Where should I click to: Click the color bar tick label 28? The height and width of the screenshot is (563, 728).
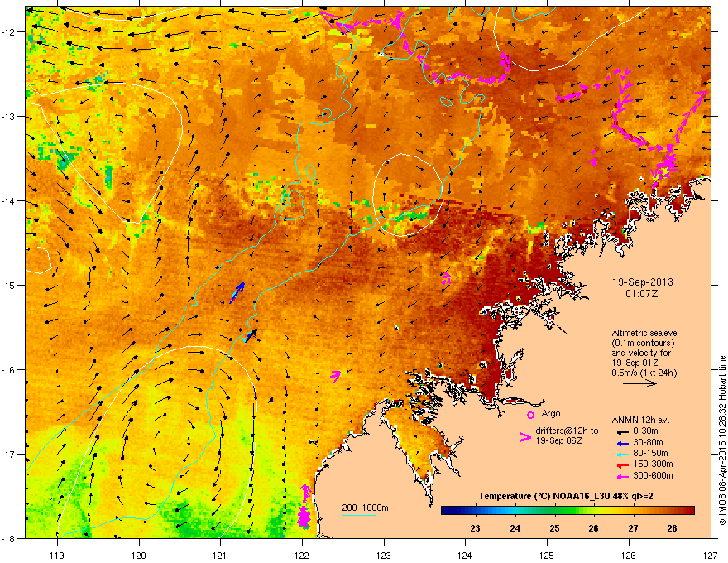point(672,528)
